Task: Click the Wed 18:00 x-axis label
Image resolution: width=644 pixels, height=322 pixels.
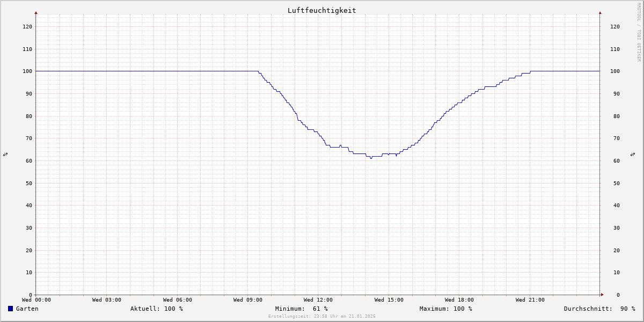Action: [459, 300]
